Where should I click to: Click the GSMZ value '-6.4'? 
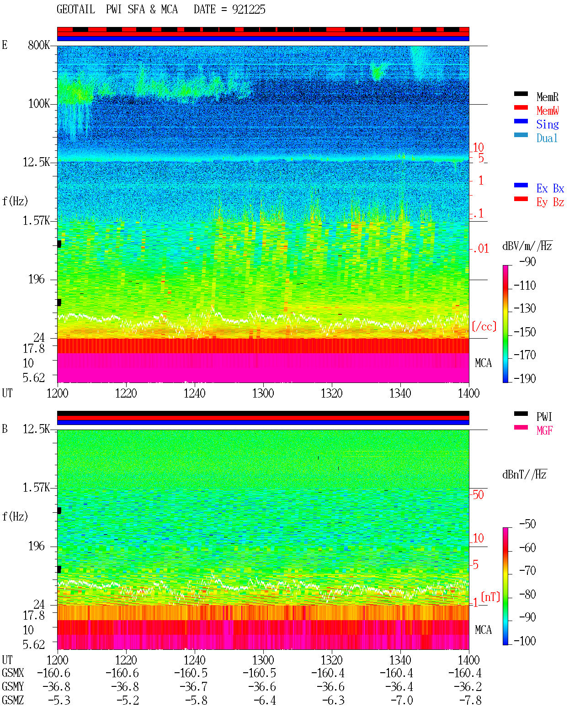pos(265,701)
